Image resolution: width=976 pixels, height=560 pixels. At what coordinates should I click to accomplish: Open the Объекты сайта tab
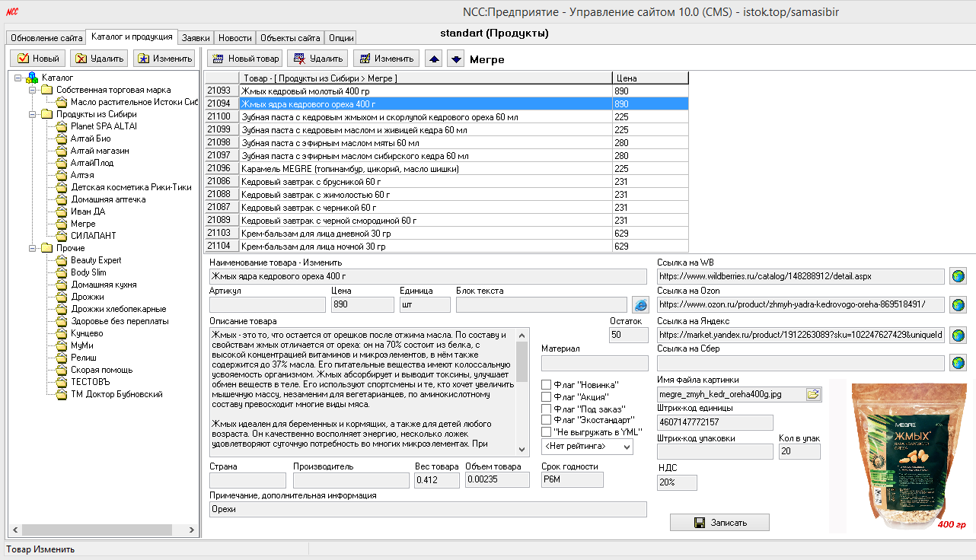coord(290,37)
